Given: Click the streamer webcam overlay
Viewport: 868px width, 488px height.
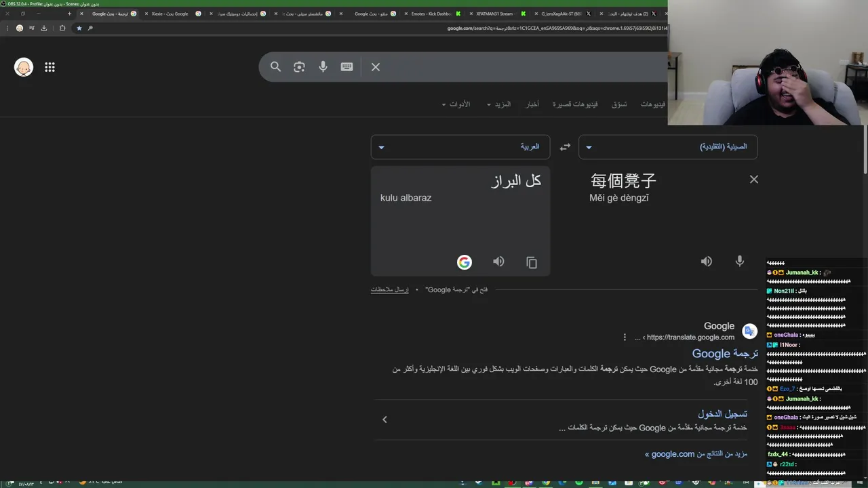Looking at the screenshot, I should 768,62.
